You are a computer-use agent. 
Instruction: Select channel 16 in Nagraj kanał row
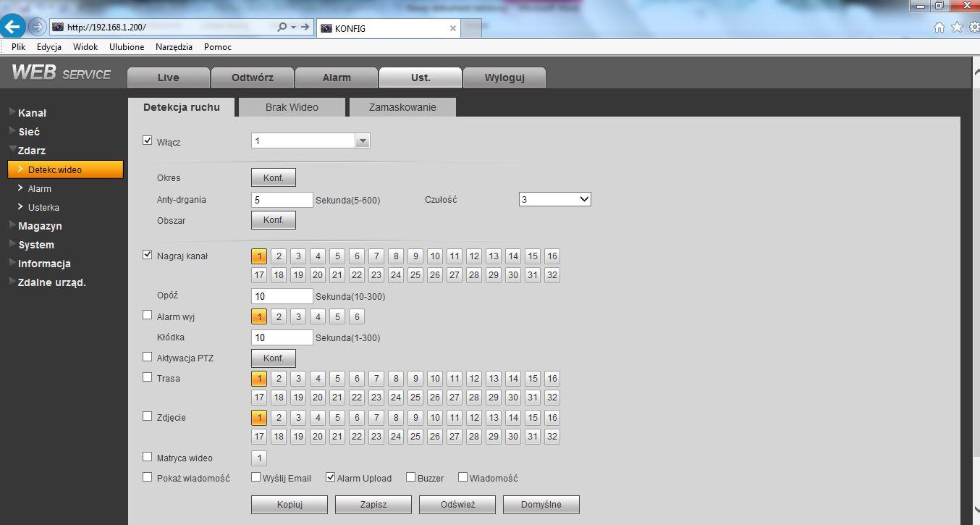552,256
